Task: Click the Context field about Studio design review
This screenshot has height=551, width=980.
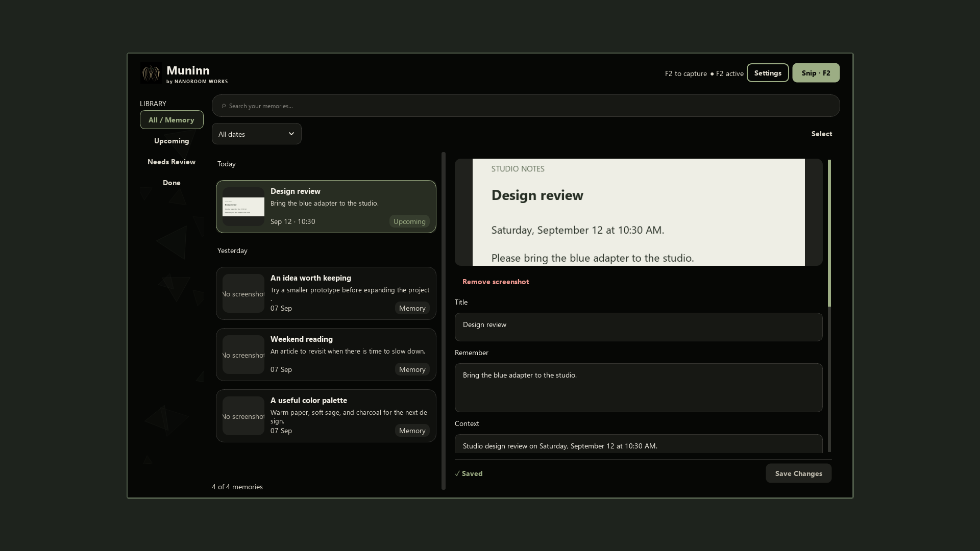Action: (639, 444)
